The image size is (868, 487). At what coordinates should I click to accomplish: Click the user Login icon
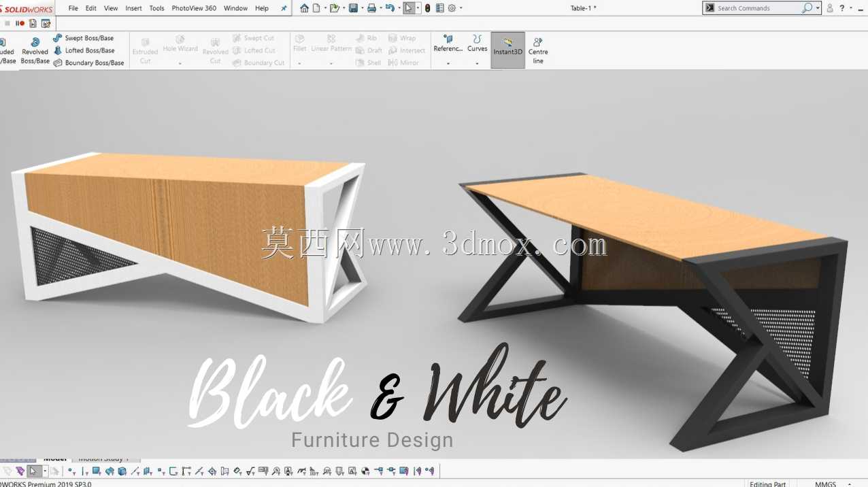point(830,8)
